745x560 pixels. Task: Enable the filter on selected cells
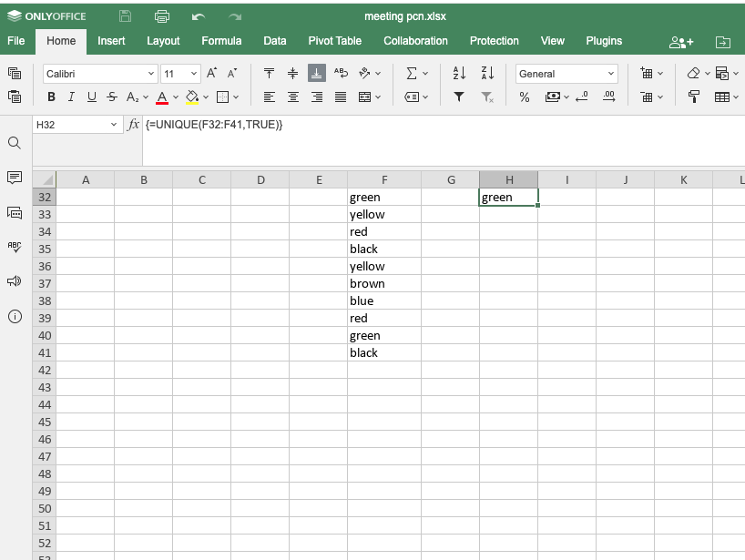pos(458,97)
